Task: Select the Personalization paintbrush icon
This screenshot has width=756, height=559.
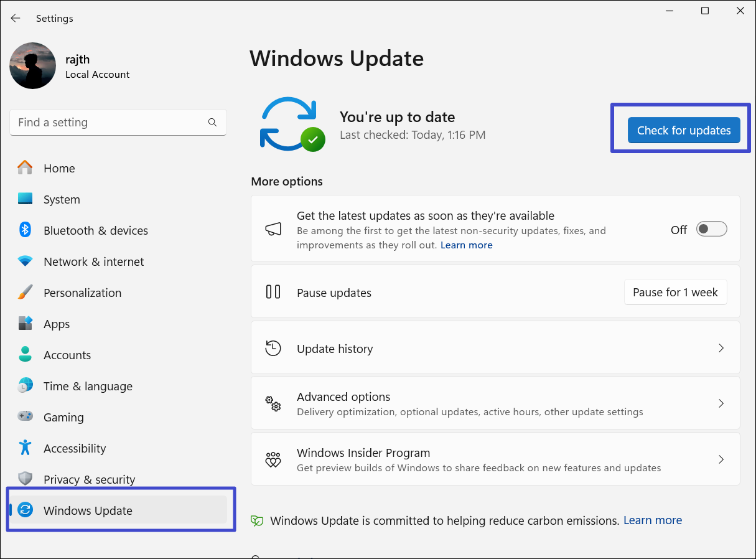Action: point(25,293)
